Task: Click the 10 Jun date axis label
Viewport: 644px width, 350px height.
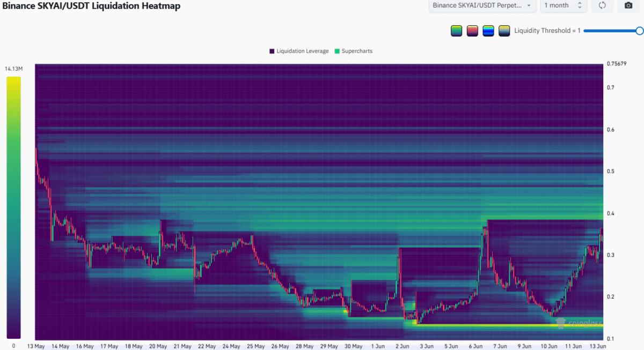Action: pyautogui.click(x=550, y=346)
